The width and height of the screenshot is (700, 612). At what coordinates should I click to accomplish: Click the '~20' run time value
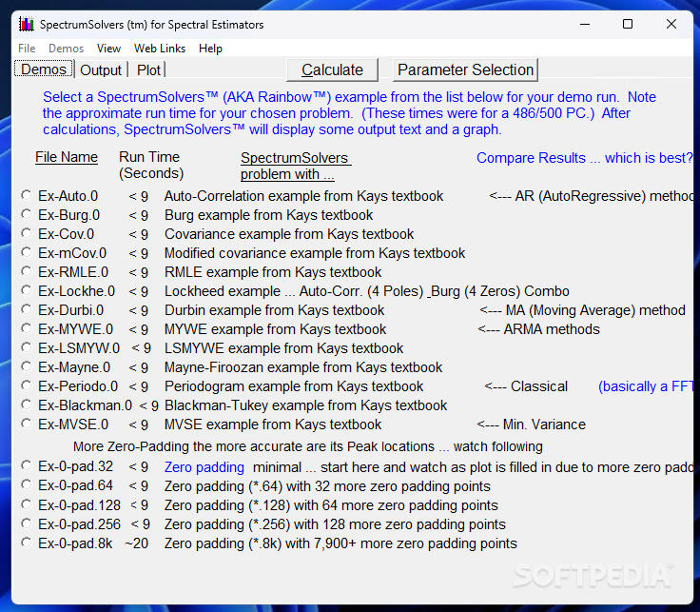pos(137,543)
